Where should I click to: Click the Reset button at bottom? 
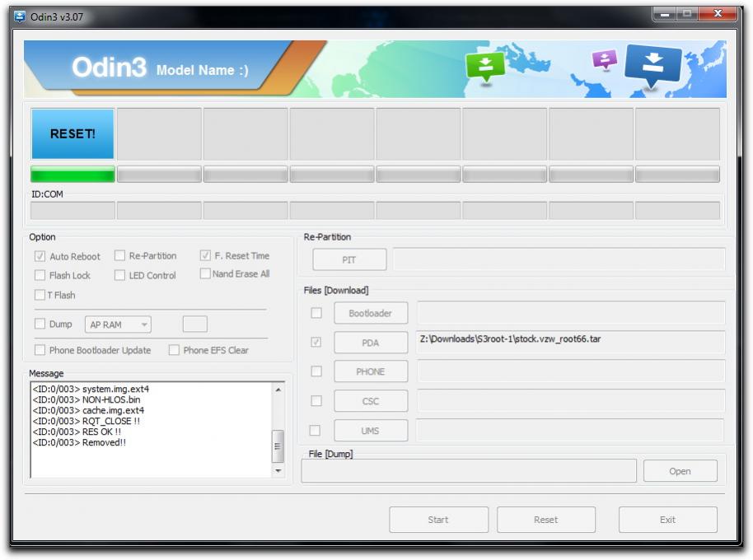coord(546,520)
